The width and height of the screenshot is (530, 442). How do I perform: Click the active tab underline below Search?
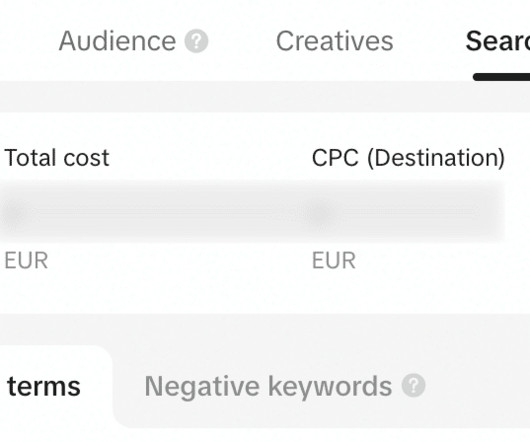[x=501, y=77]
